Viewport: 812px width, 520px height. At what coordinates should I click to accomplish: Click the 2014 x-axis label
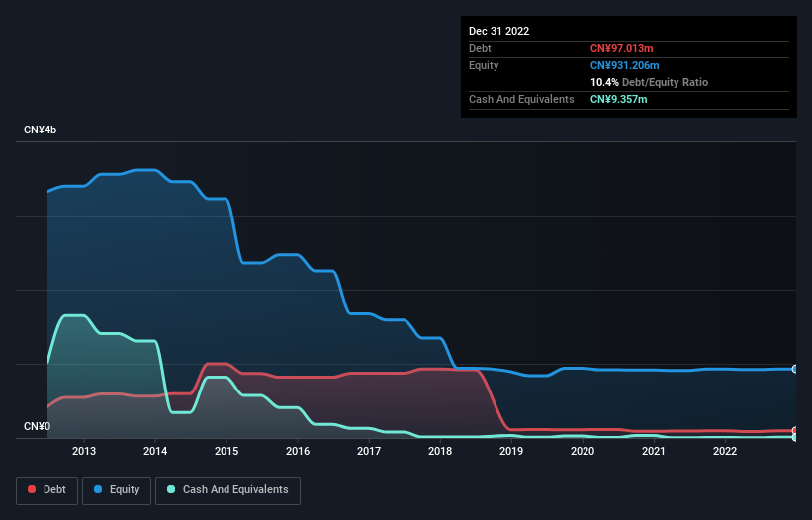click(x=155, y=451)
